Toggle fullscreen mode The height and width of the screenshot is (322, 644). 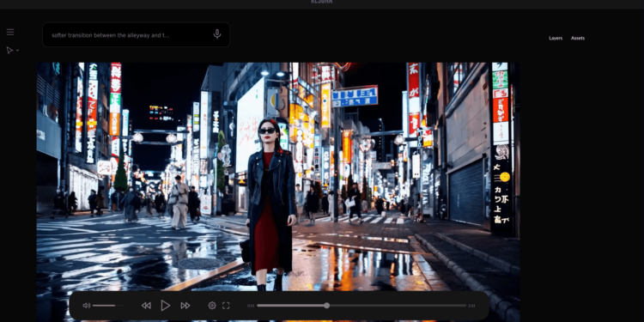[226, 306]
